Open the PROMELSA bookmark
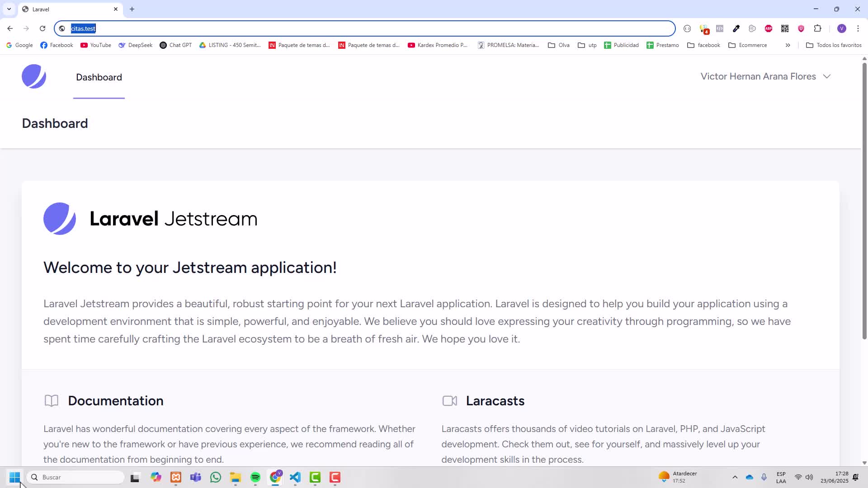The width and height of the screenshot is (868, 488). point(509,45)
